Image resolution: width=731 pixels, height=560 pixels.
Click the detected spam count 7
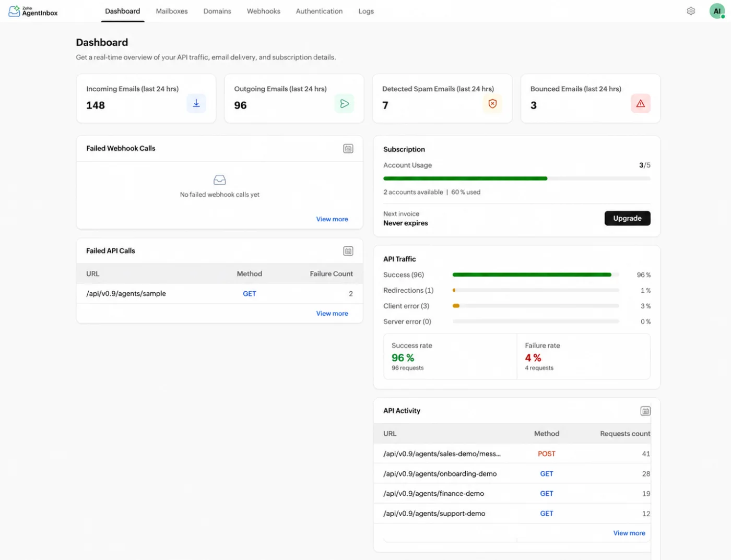385,105
